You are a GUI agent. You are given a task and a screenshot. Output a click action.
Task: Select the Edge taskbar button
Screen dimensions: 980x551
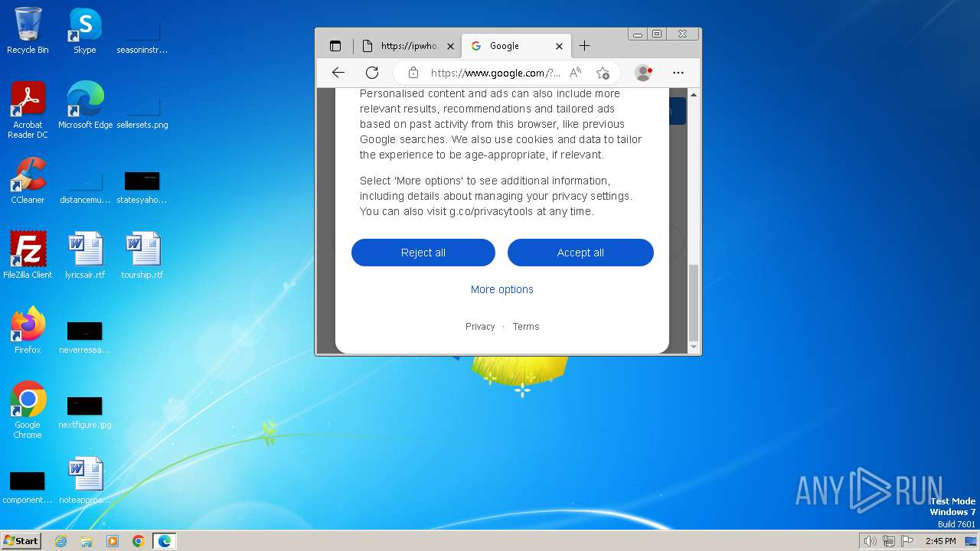[165, 541]
